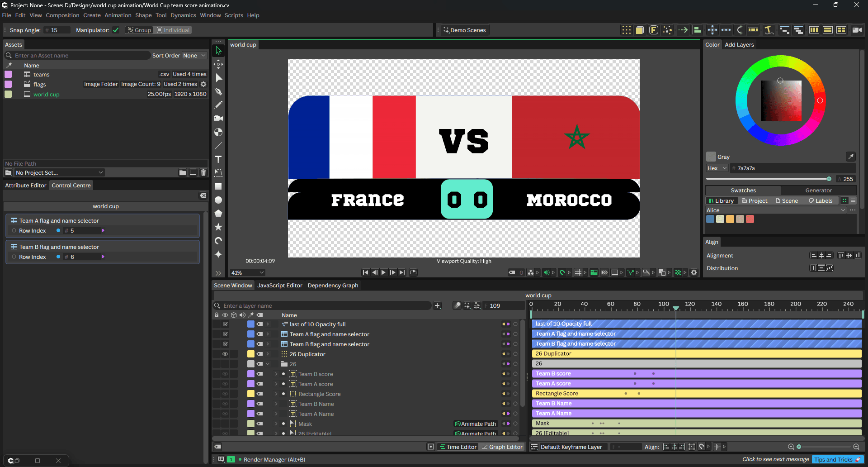Jump to the last frame
The image size is (868, 467).
(x=402, y=272)
